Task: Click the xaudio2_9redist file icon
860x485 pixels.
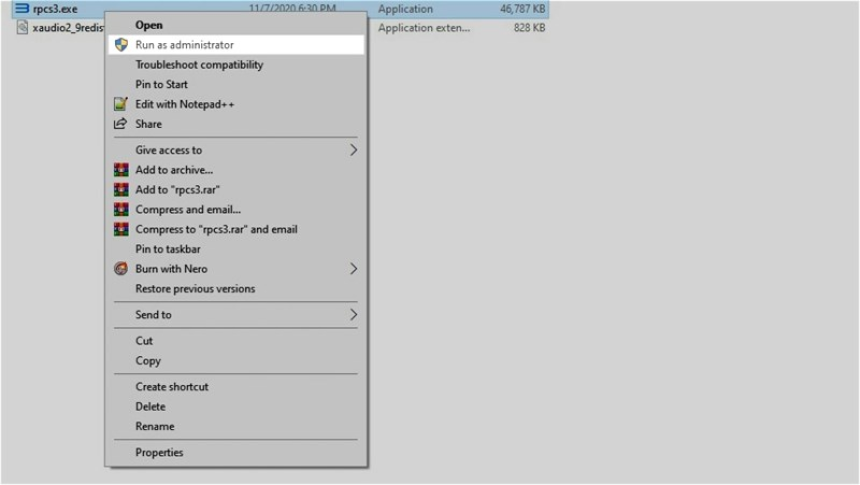Action: click(22, 27)
